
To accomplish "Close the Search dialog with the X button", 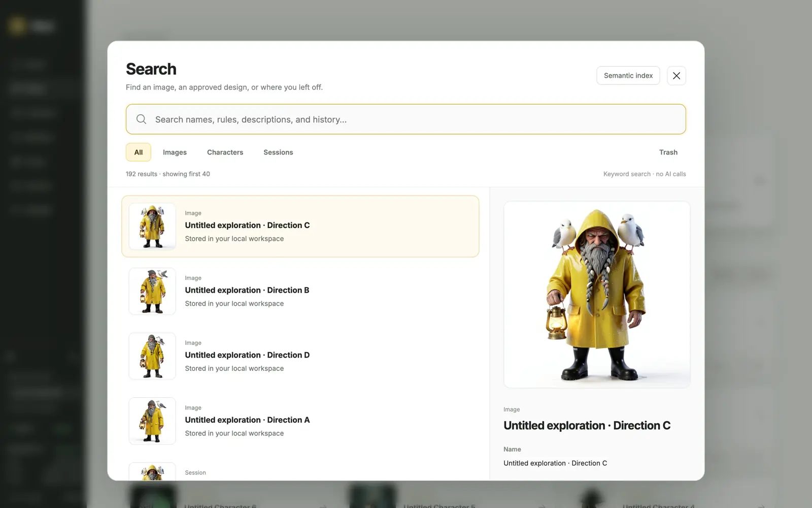I will pyautogui.click(x=676, y=76).
